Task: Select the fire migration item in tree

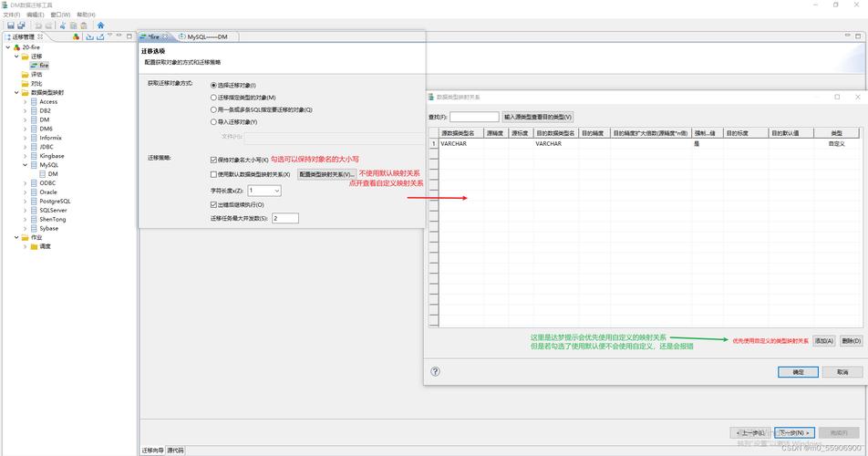Action: (x=40, y=66)
